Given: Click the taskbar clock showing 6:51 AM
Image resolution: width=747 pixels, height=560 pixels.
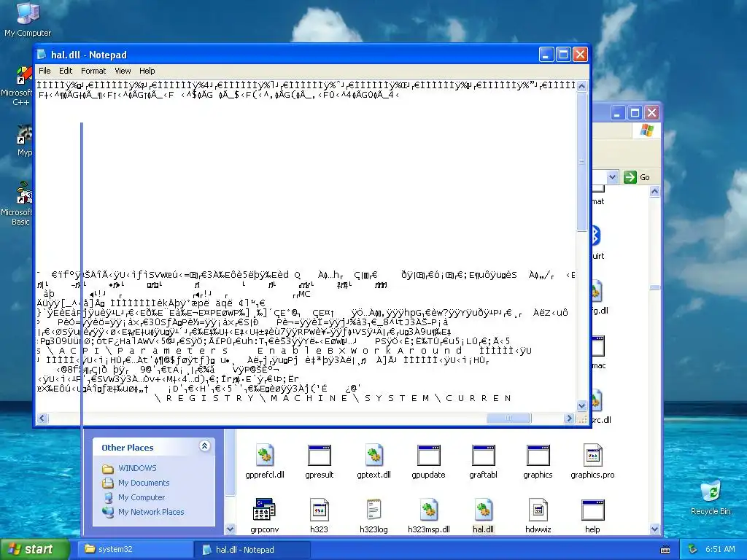Looking at the screenshot, I should pyautogui.click(x=720, y=549).
